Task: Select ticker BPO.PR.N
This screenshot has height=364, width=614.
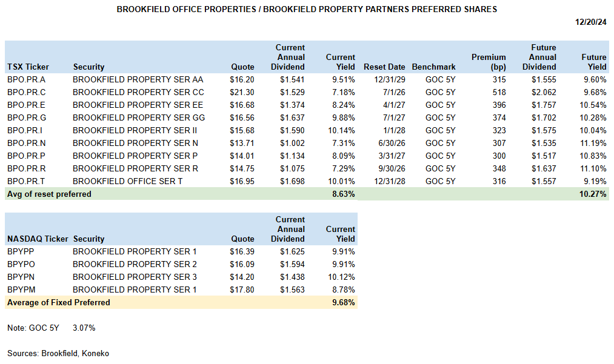Action: 26,144
